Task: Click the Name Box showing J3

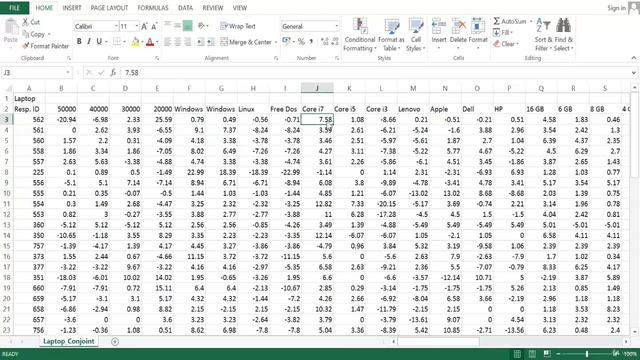Action: coord(36,73)
